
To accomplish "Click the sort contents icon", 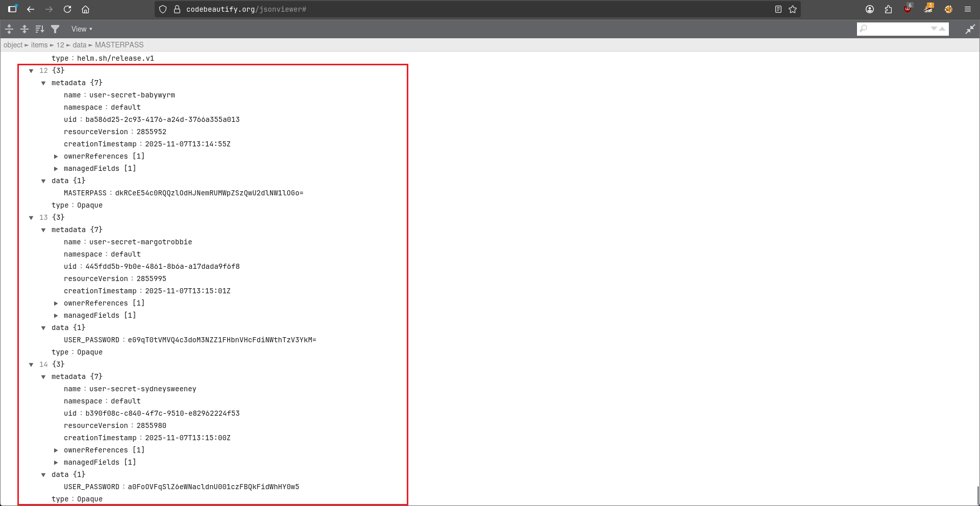I will 40,29.
